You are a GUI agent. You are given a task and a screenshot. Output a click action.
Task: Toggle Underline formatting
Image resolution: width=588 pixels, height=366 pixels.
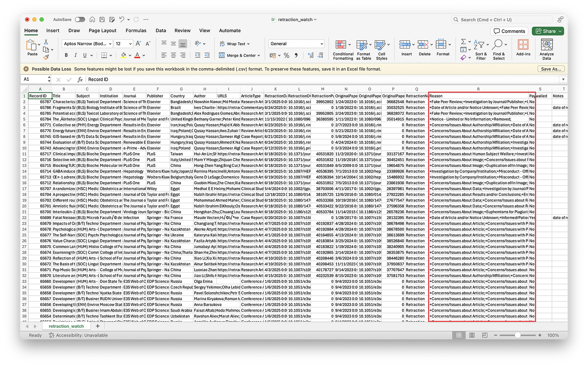85,55
